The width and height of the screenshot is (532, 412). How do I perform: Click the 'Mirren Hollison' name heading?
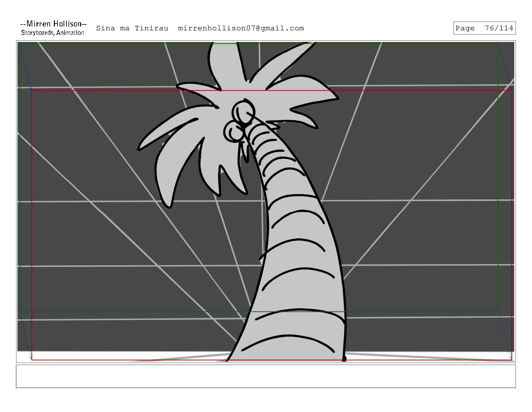[x=54, y=24]
